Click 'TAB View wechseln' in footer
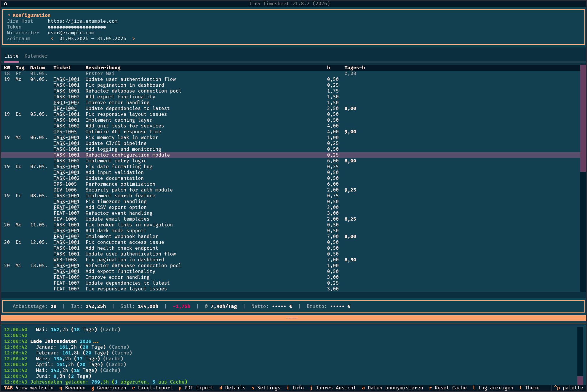The height and width of the screenshot is (392, 587). 29,388
